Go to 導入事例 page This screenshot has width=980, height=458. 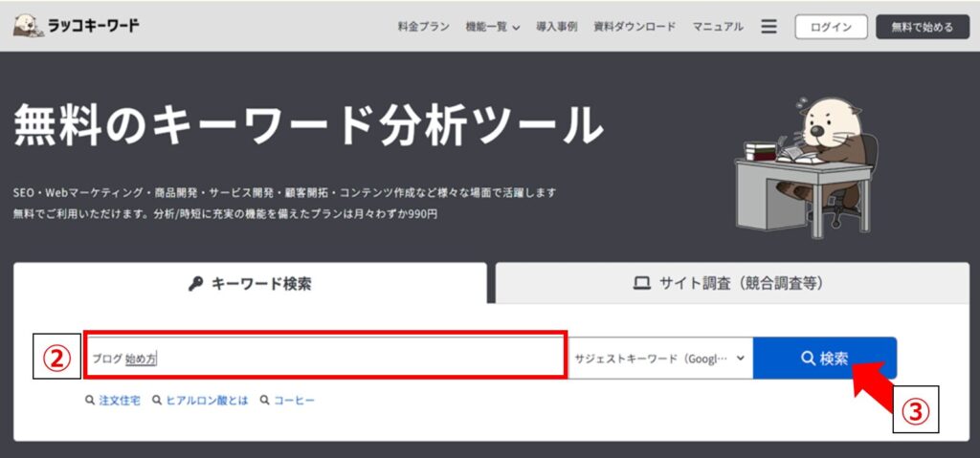click(x=557, y=27)
